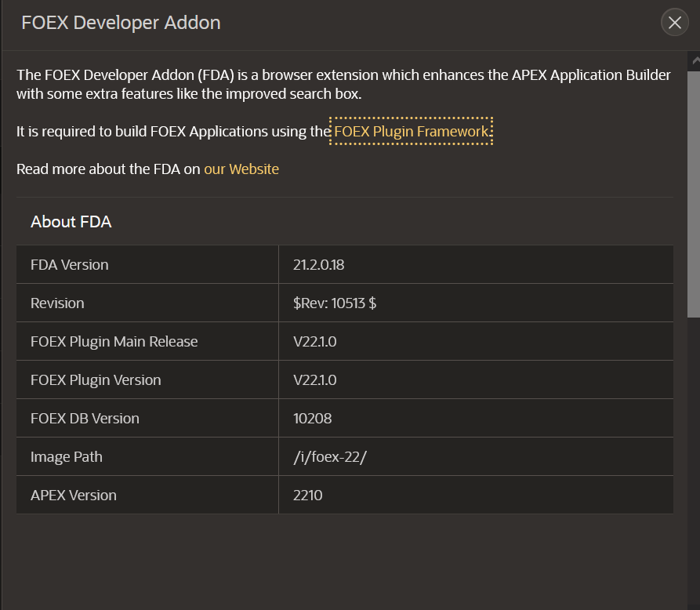The width and height of the screenshot is (700, 610).
Task: Close the FOEX Developer Addon dialog
Action: [674, 23]
